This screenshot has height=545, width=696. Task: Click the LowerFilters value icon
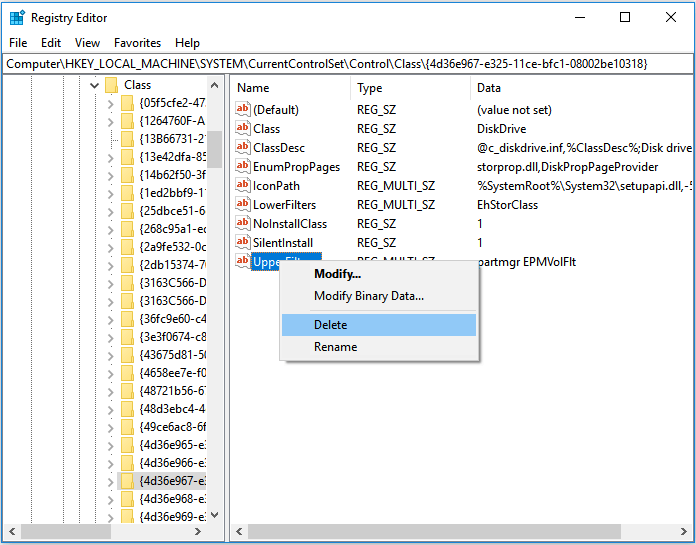pyautogui.click(x=242, y=204)
